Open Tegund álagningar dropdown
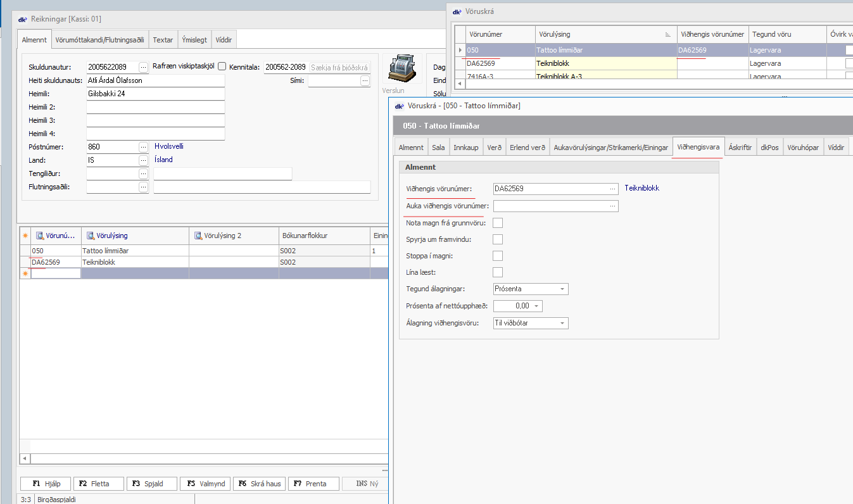This screenshot has width=853, height=504. (x=562, y=289)
